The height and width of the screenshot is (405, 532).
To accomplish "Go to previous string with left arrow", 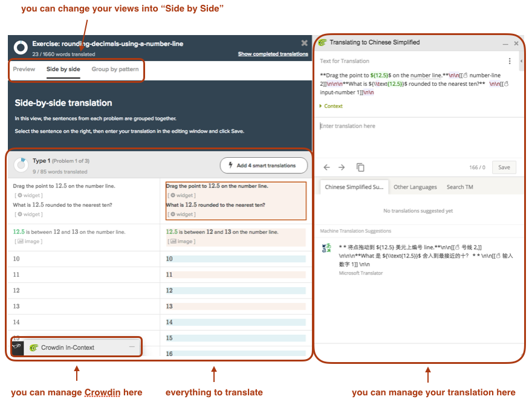I will click(x=327, y=167).
